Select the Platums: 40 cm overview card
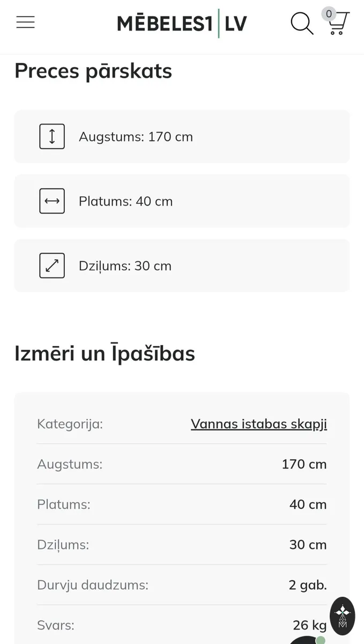364x644 pixels. click(182, 201)
